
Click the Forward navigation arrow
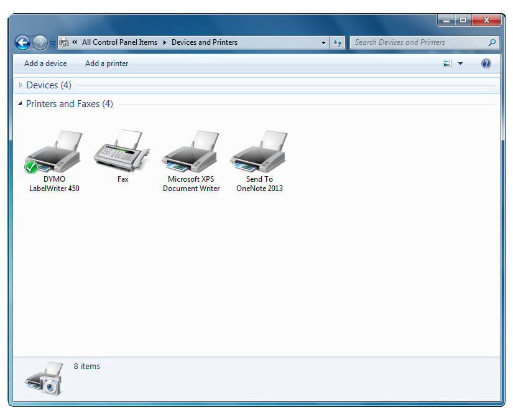coord(40,42)
